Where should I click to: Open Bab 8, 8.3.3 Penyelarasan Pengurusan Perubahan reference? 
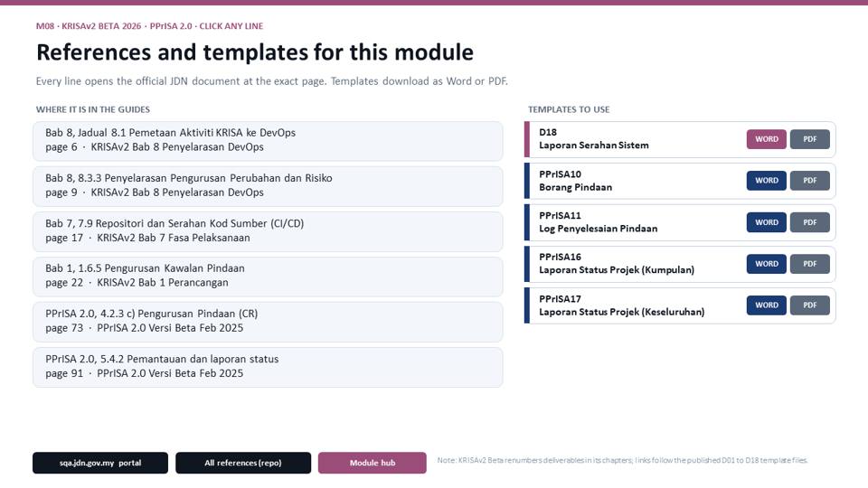click(x=268, y=186)
